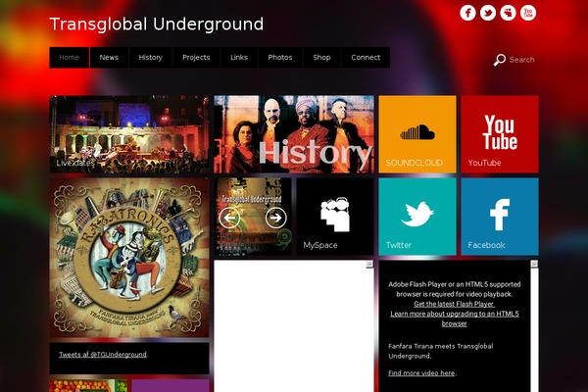The height and width of the screenshot is (392, 588).
Task: Open the MySpace icon in the header
Action: coord(508,13)
